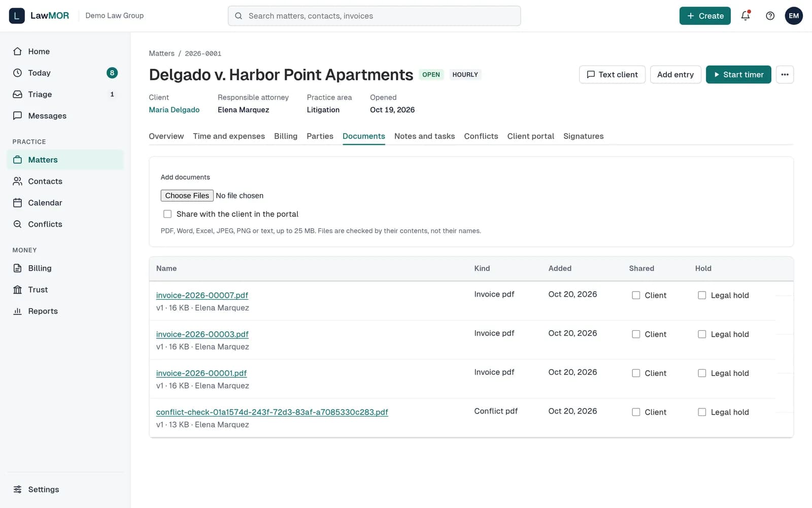Screen dimensions: 812x508
Task: Click the Today clock icon
Action: tap(18, 73)
